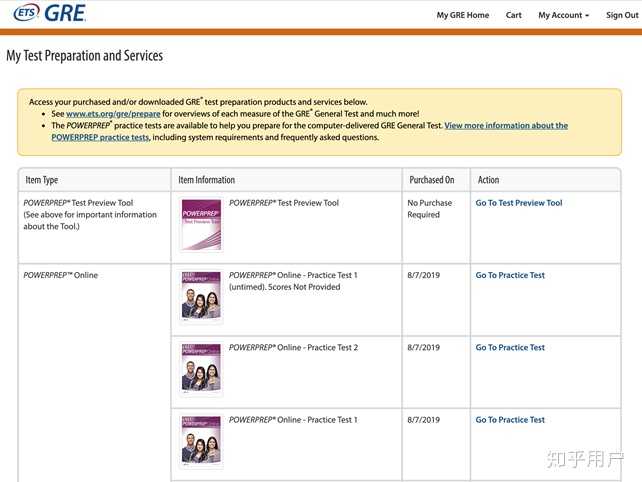Click the last Practice Test 1 thumbnail

tap(201, 441)
